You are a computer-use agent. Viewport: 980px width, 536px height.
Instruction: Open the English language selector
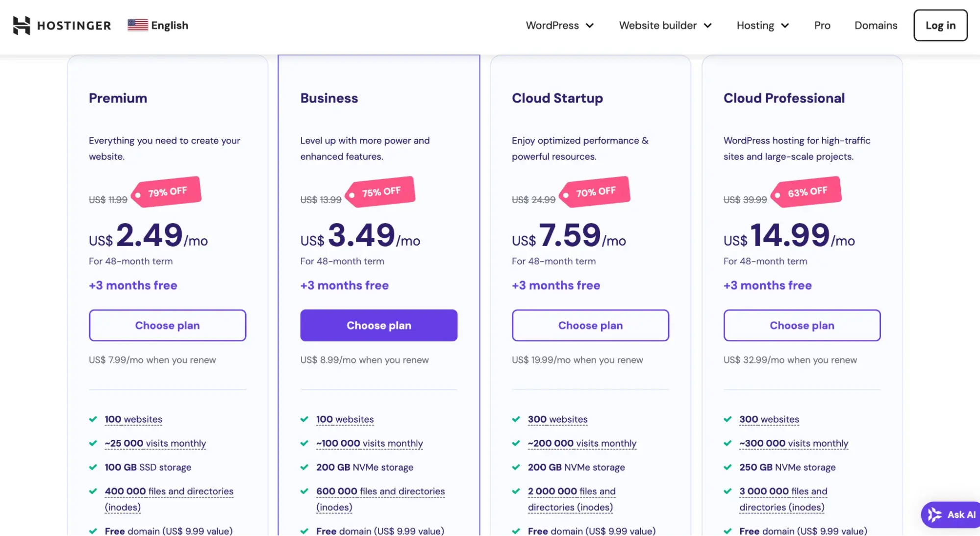click(158, 25)
